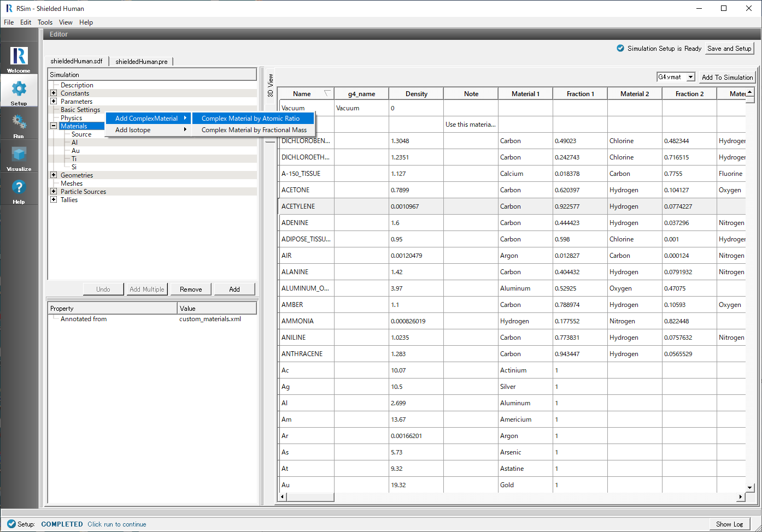Click the Remove button
The image size is (762, 532).
point(191,289)
